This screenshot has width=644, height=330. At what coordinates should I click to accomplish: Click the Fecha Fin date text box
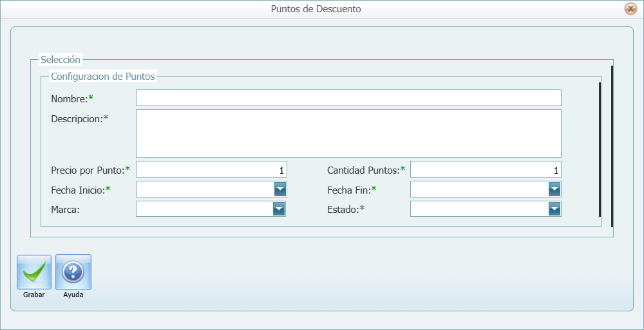coord(478,189)
